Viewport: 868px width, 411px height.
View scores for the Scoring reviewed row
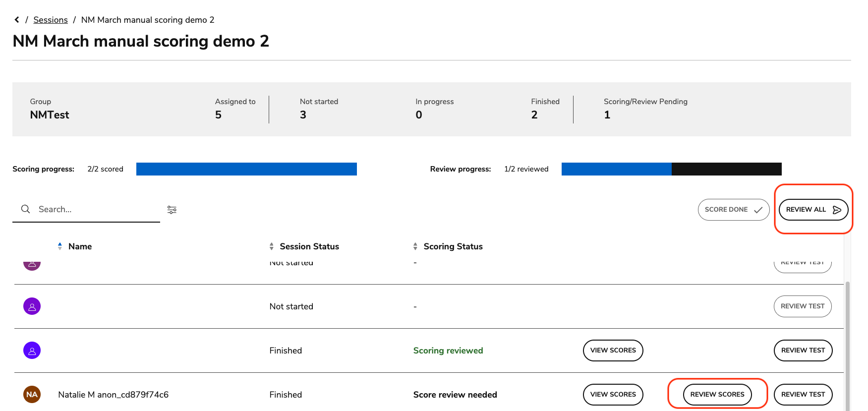click(x=613, y=351)
